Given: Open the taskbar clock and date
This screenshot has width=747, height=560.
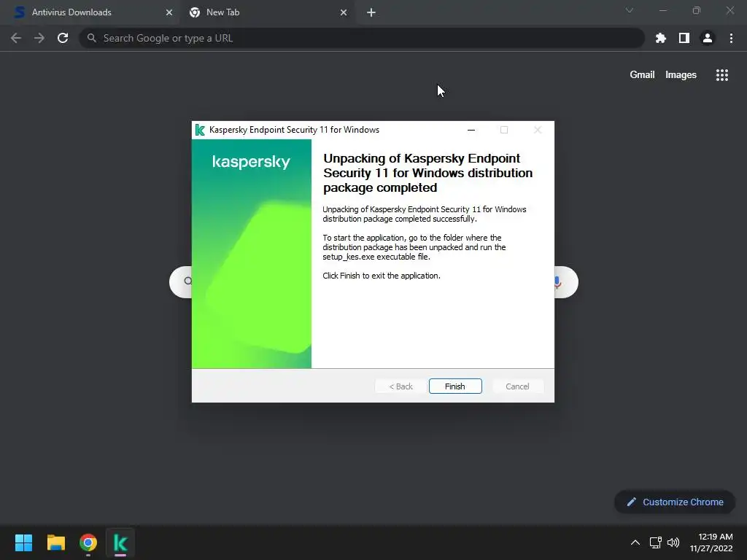Looking at the screenshot, I should [x=711, y=542].
